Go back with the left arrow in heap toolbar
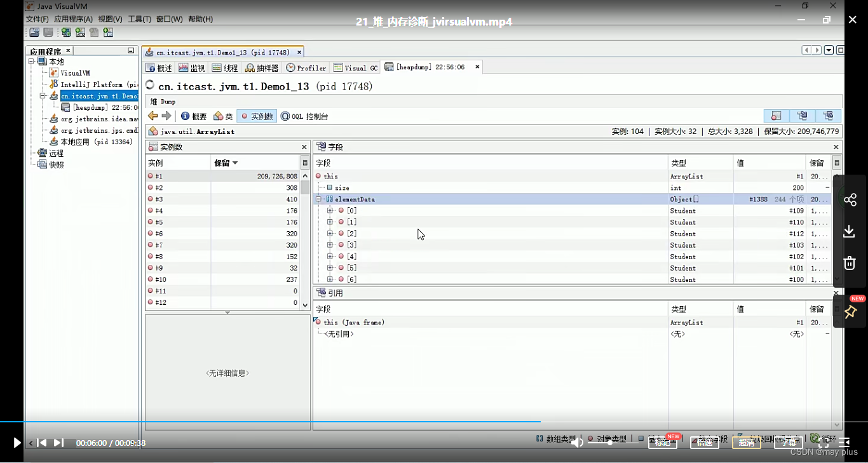Screen dimensions: 868x463 click(153, 116)
